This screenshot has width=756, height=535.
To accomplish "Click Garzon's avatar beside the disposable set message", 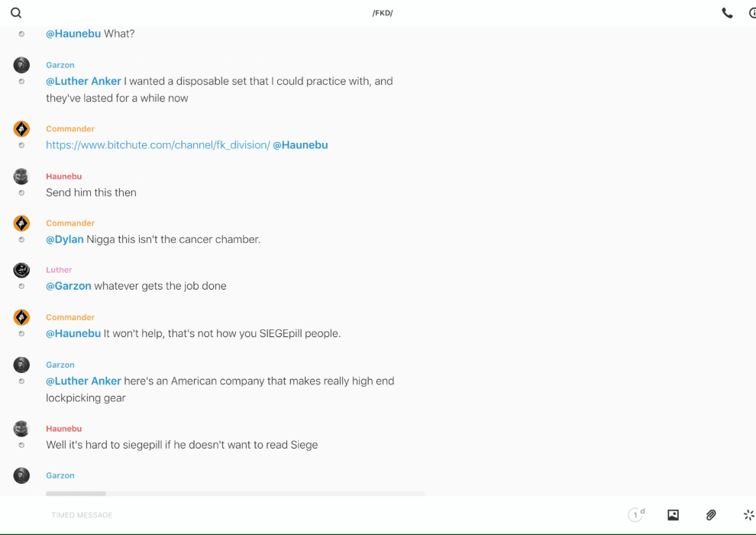I will (x=21, y=65).
